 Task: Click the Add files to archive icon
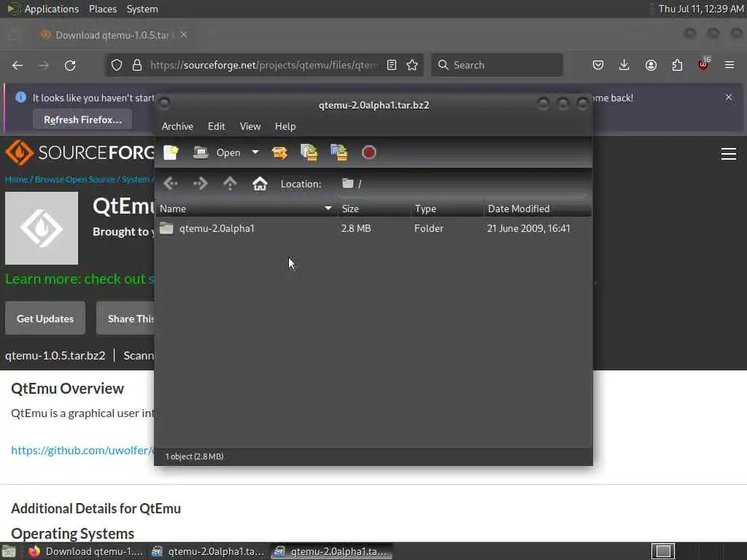(309, 152)
